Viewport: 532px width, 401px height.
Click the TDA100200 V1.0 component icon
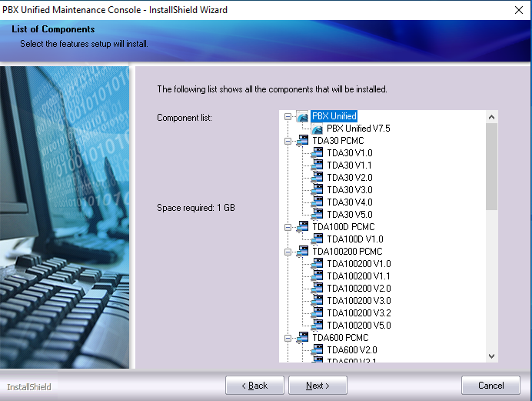[317, 264]
